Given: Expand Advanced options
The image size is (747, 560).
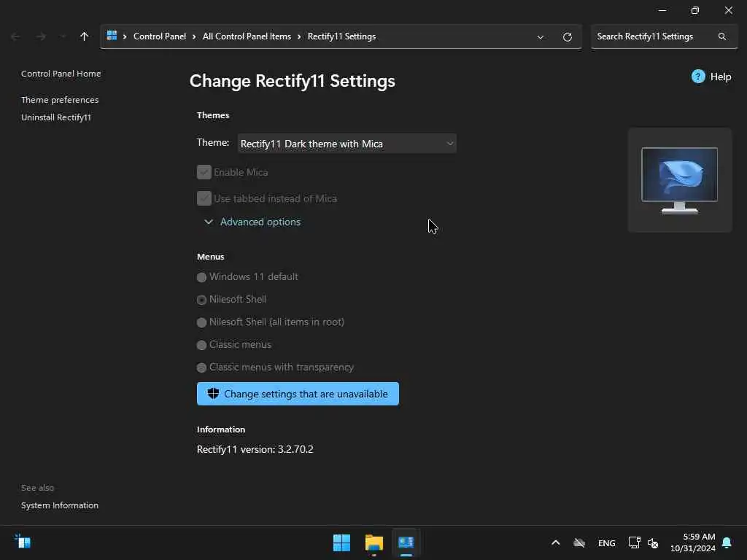Looking at the screenshot, I should click(252, 222).
